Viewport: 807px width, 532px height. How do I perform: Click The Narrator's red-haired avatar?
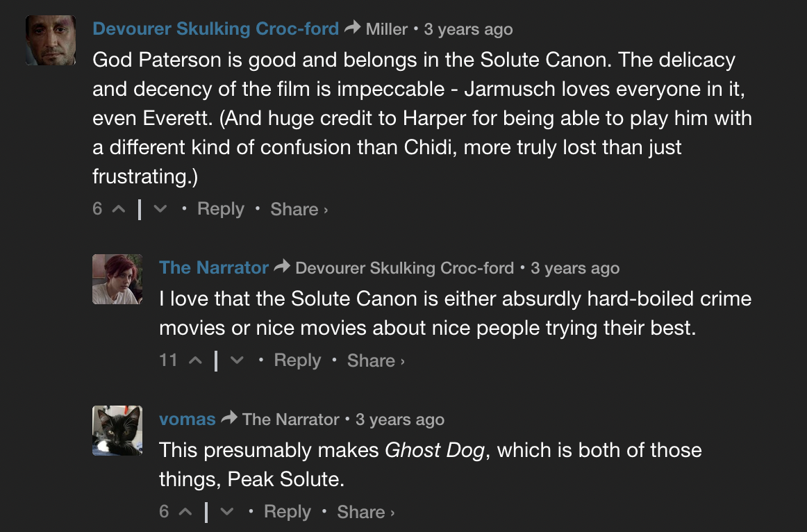[117, 279]
